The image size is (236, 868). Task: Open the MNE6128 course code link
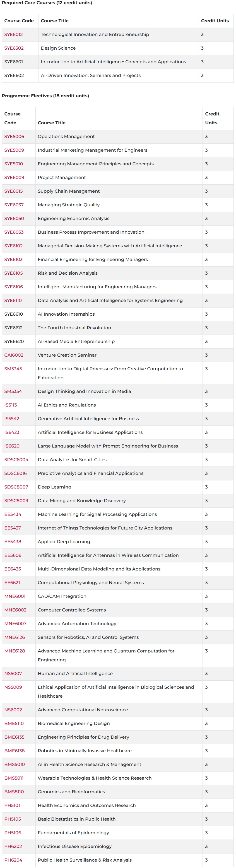click(x=15, y=651)
